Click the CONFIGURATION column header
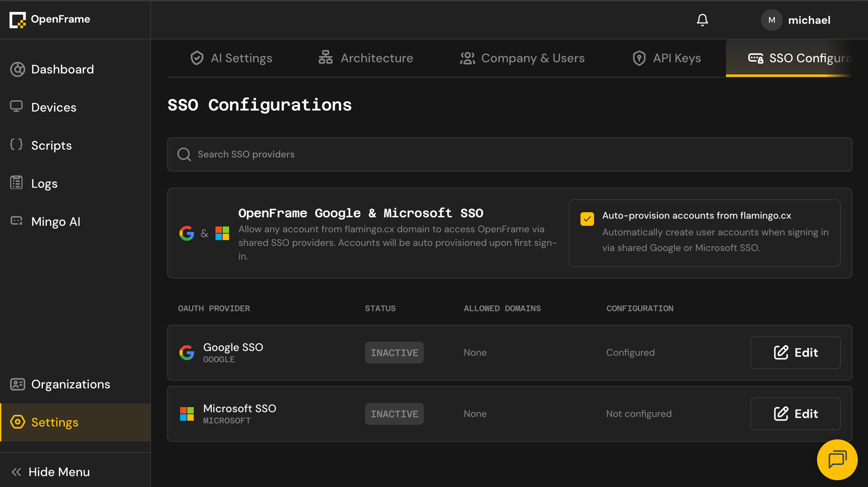 640,308
